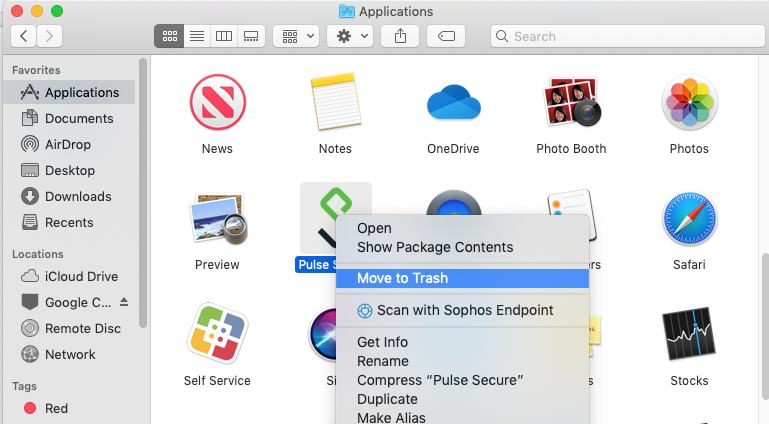
Task: Choose Make Alias from context menu
Action: 462,417
